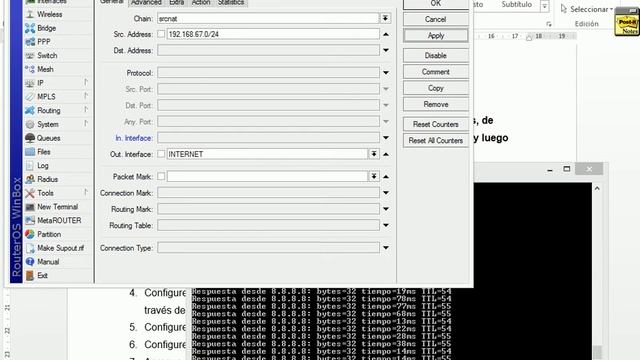Open the Tools menu icon
This screenshot has height=360, width=640.
point(30,193)
